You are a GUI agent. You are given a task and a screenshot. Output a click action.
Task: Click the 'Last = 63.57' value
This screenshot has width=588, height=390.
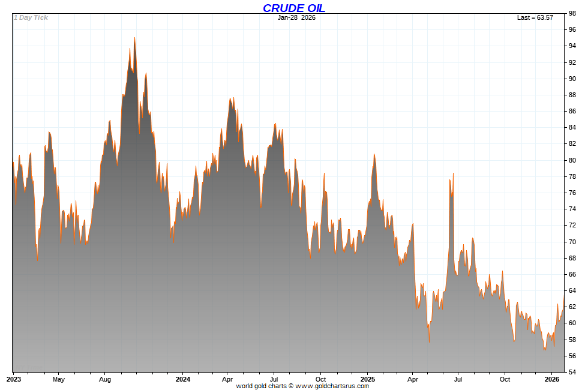(535, 17)
